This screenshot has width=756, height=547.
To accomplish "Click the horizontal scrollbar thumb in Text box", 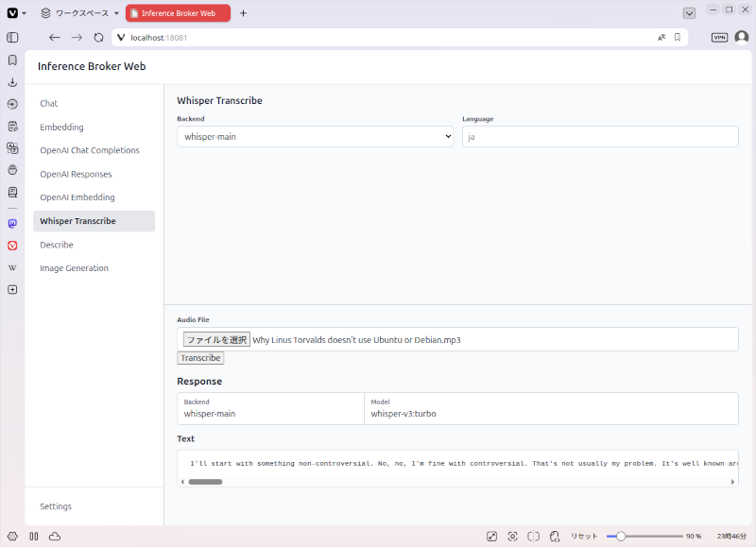I will pyautogui.click(x=205, y=482).
